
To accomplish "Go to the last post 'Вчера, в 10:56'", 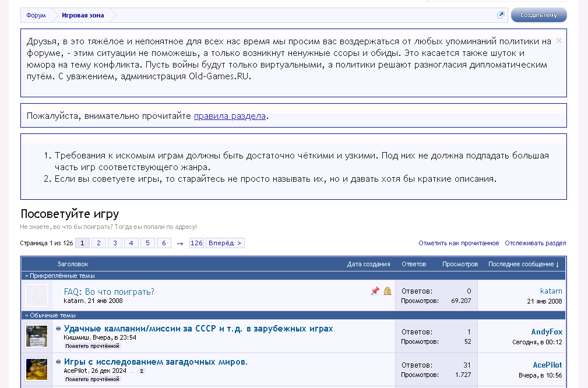I will (x=540, y=375).
